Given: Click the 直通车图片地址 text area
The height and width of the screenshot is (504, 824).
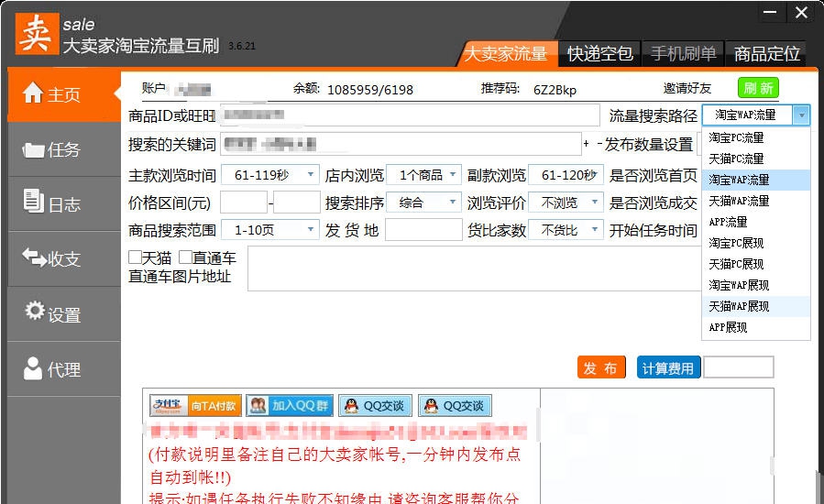Looking at the screenshot, I should [475, 268].
